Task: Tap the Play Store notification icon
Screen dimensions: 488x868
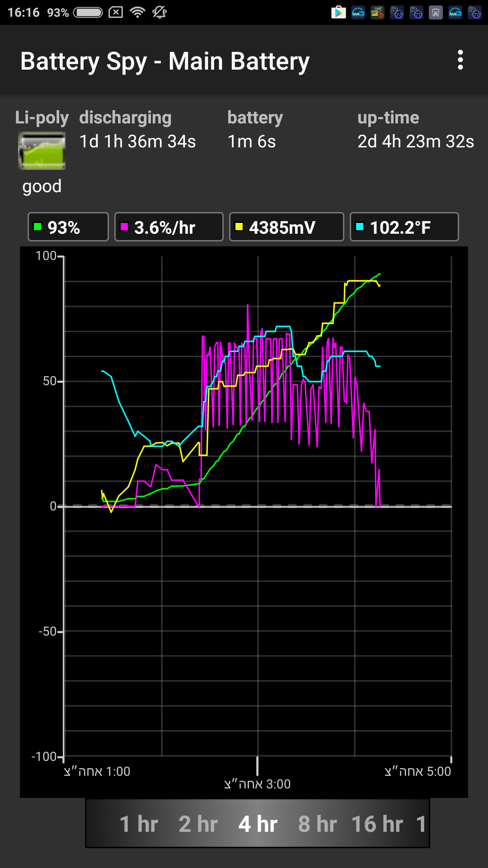Action: click(338, 12)
